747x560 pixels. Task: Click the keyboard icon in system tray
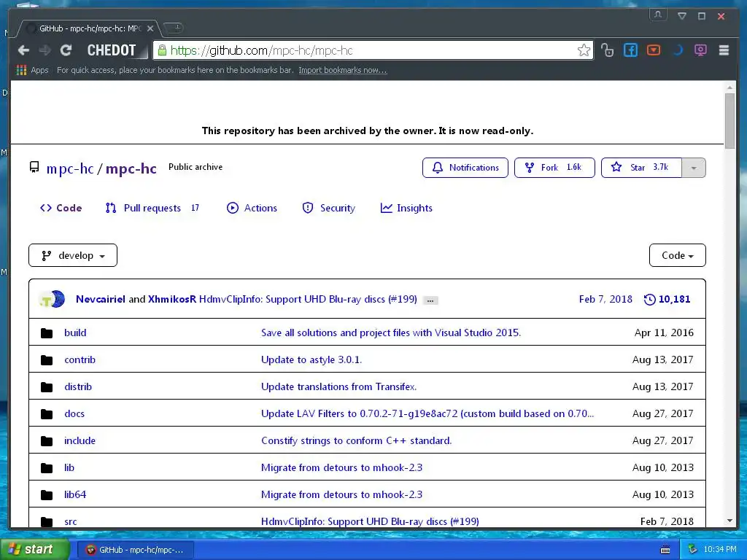pos(665,550)
